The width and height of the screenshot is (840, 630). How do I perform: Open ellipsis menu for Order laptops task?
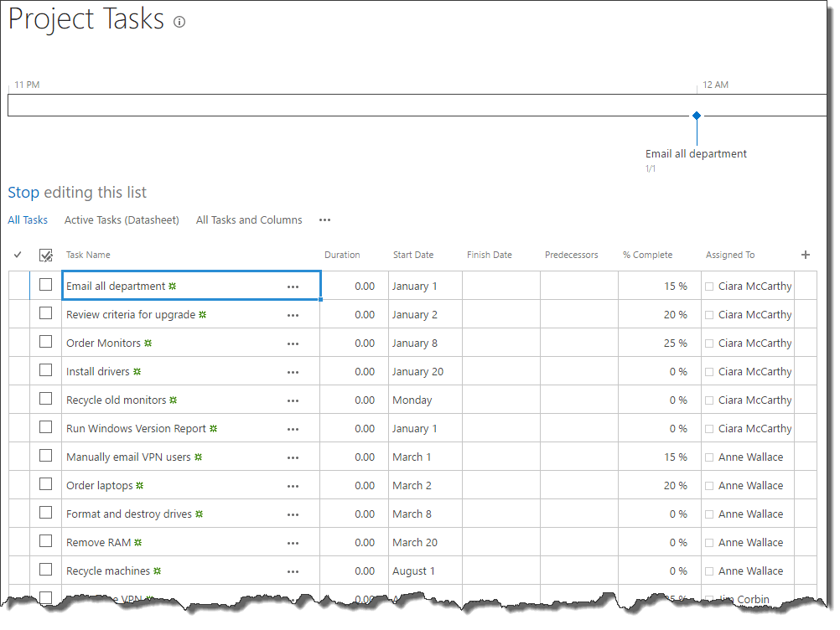pyautogui.click(x=293, y=486)
